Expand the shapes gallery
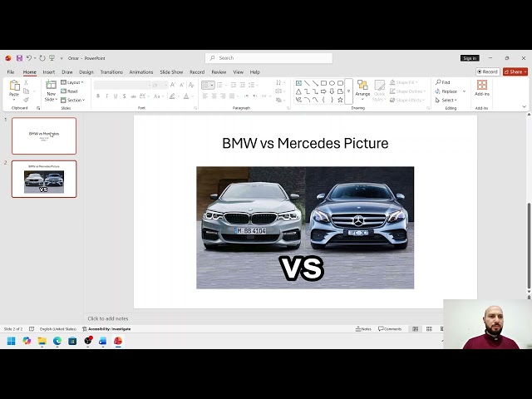 [348, 91]
